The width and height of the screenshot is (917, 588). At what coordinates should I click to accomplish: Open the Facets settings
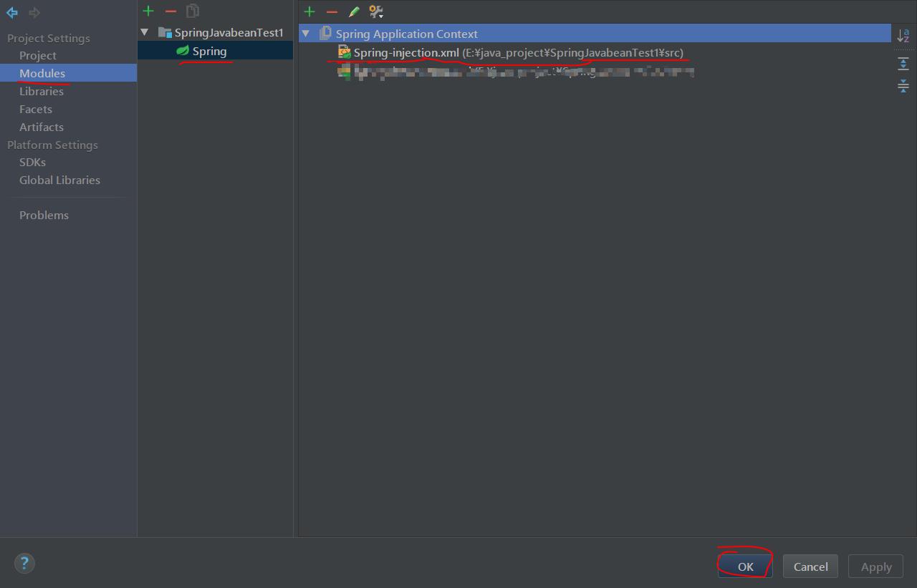click(36, 109)
